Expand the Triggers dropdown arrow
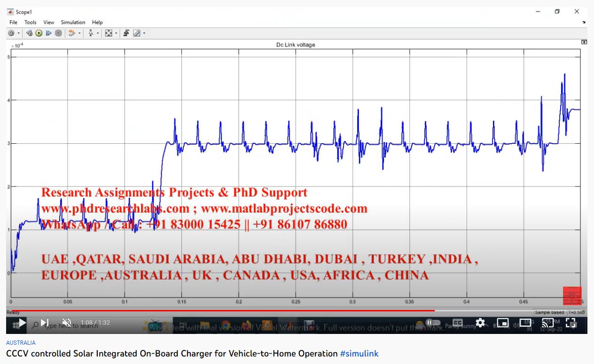Viewport: 594px width, 364px height. [x=98, y=33]
